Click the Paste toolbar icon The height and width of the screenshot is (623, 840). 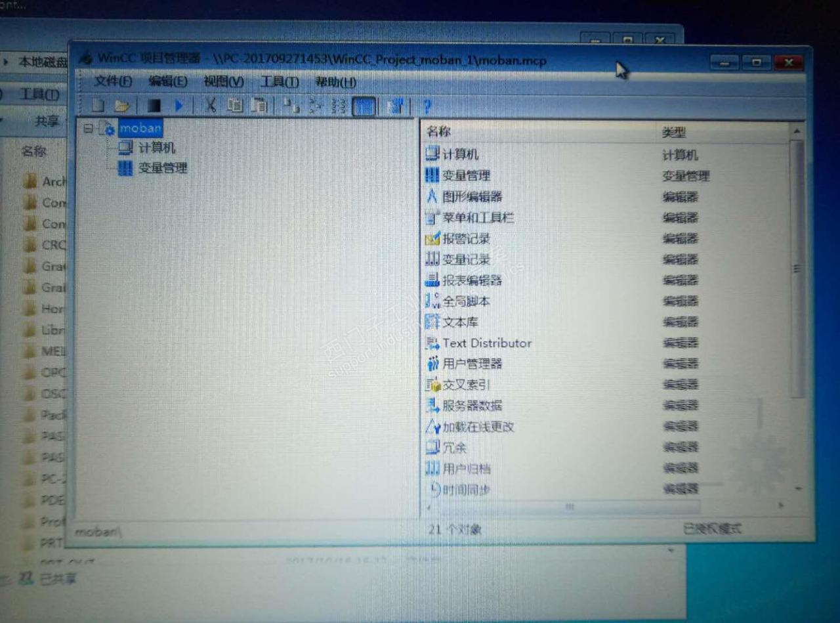click(259, 105)
